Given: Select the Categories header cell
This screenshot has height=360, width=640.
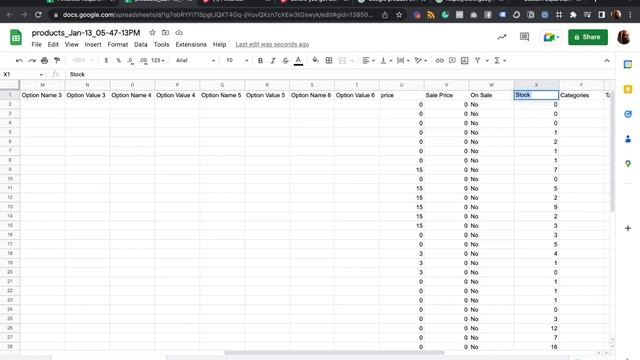Looking at the screenshot, I should click(x=581, y=95).
